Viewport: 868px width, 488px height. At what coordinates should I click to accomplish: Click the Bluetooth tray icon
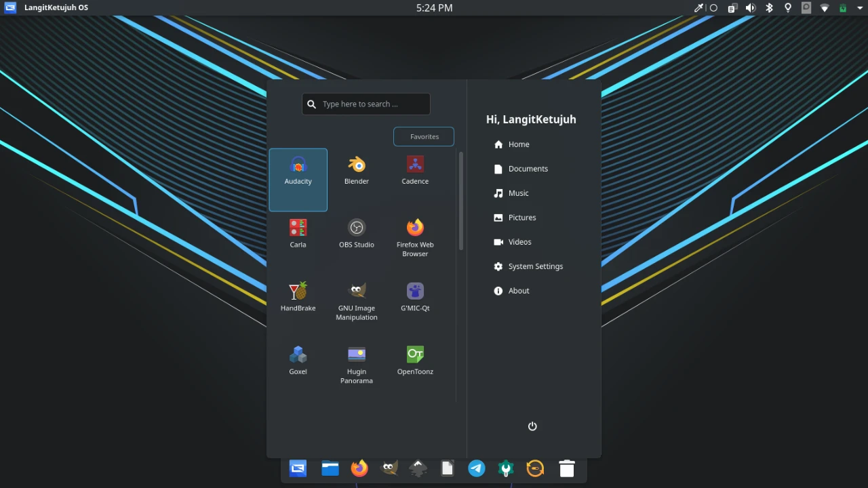[769, 8]
